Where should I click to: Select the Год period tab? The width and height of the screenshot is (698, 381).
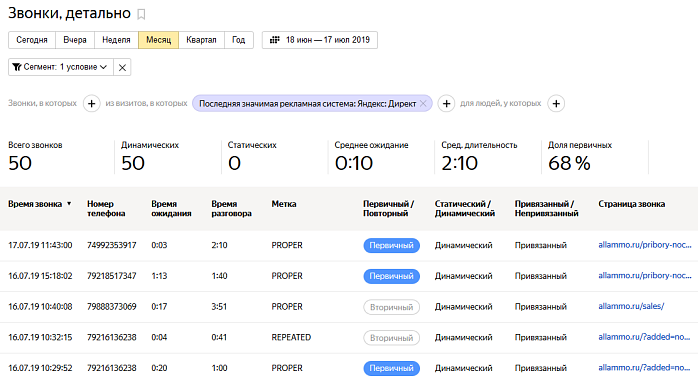[x=239, y=40]
